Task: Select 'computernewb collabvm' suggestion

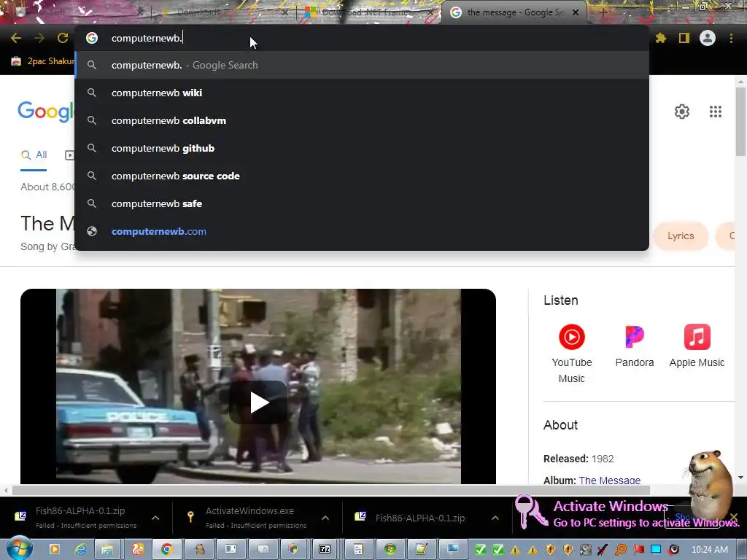Action: point(362,120)
